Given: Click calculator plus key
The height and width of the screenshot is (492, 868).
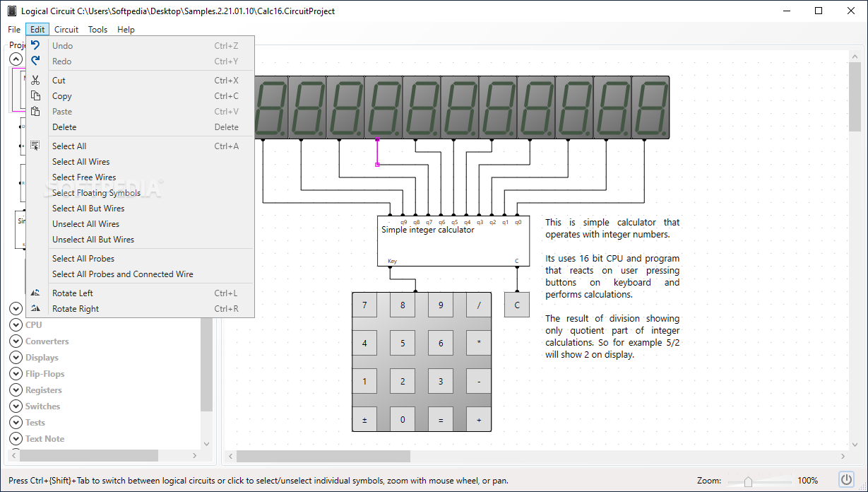Looking at the screenshot, I should click(x=479, y=420).
